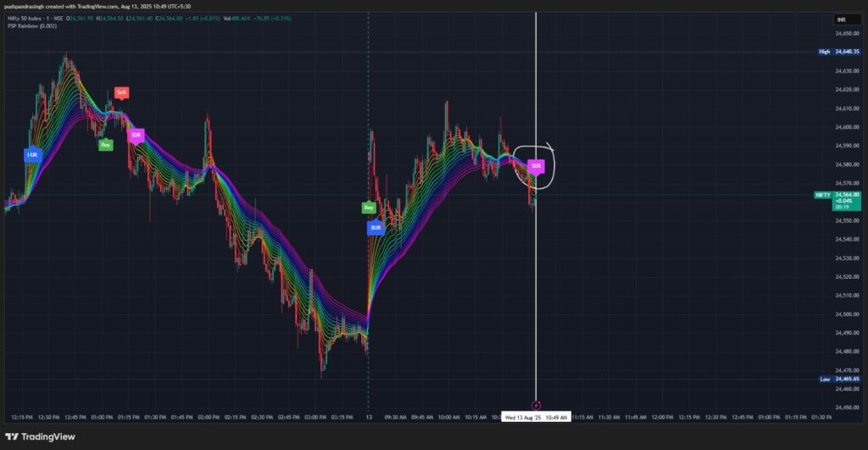
Task: Select the blue BUR signal label
Action: pyautogui.click(x=376, y=228)
